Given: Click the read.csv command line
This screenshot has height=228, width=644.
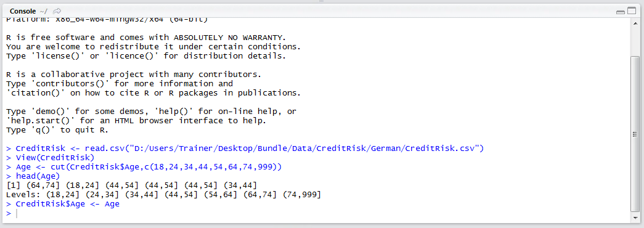Looking at the screenshot, I should (x=245, y=149).
